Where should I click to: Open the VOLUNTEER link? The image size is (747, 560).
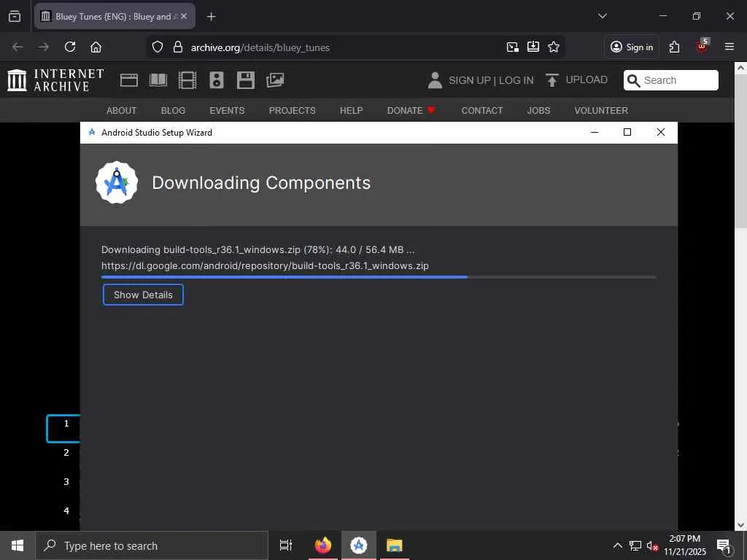click(x=601, y=111)
